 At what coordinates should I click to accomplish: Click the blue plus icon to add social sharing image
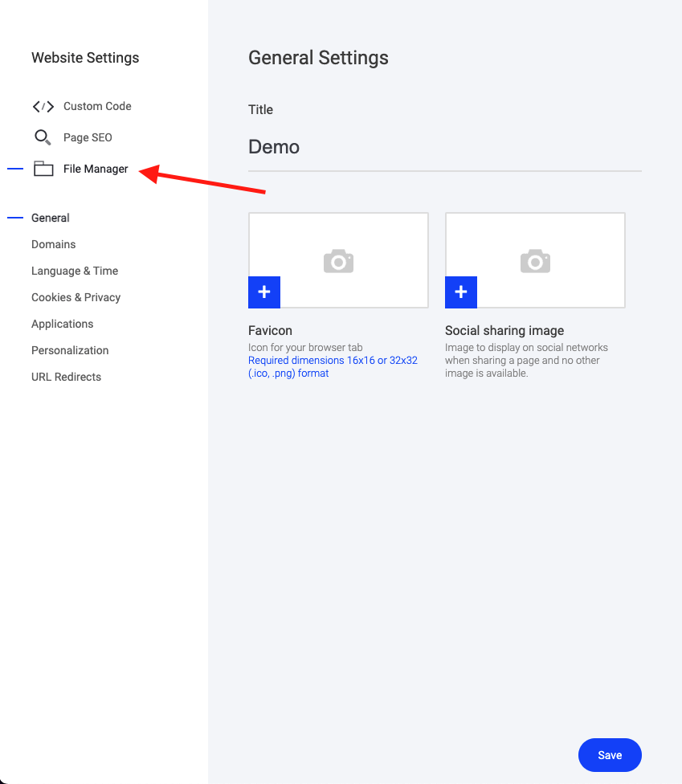tap(460, 292)
